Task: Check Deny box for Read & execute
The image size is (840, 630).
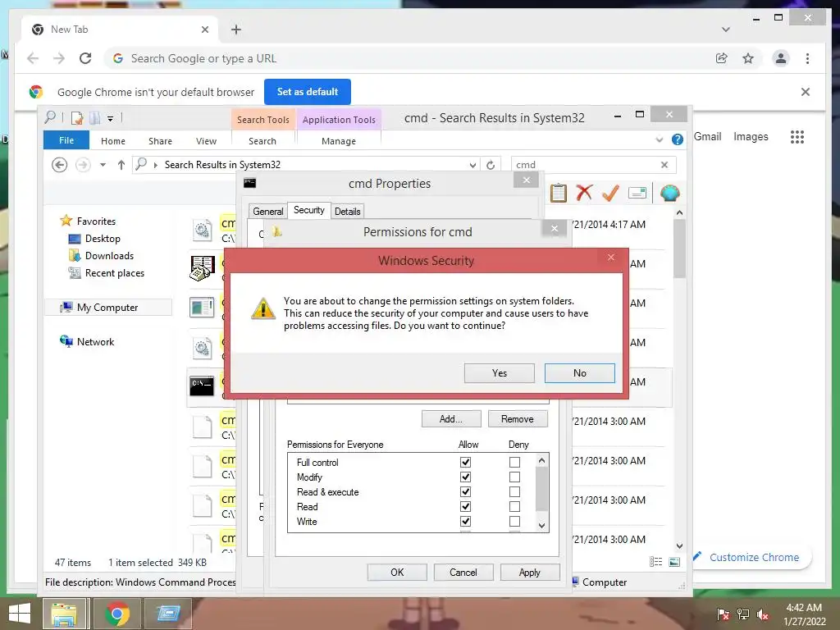Action: tap(515, 491)
